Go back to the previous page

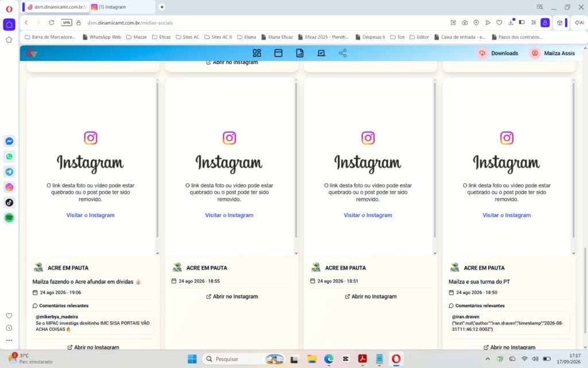(26, 22)
